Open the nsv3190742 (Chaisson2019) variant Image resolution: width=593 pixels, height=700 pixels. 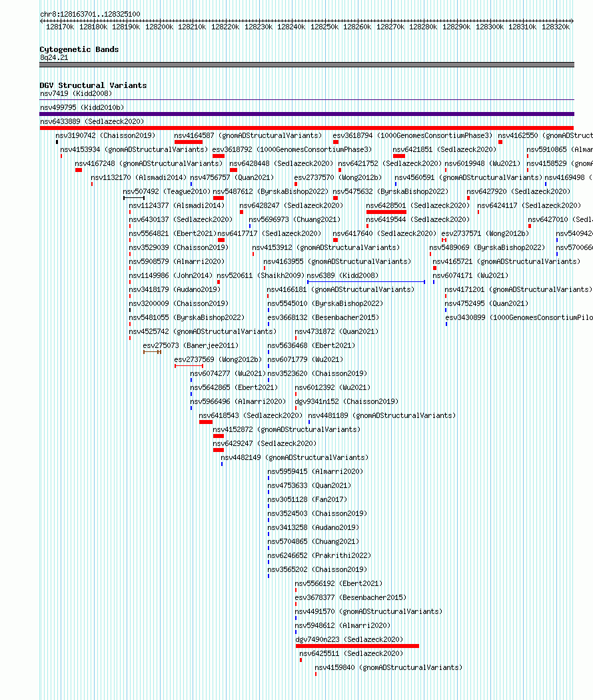(x=105, y=135)
